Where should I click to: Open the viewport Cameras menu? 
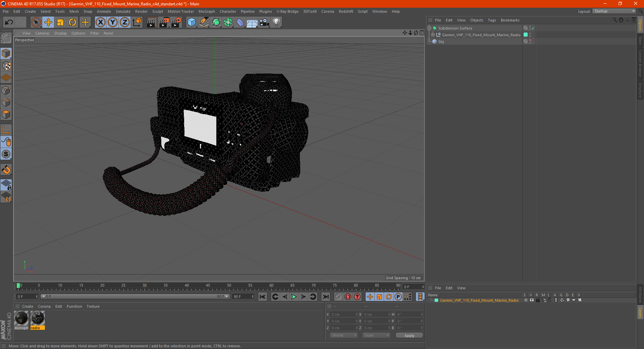pos(42,33)
